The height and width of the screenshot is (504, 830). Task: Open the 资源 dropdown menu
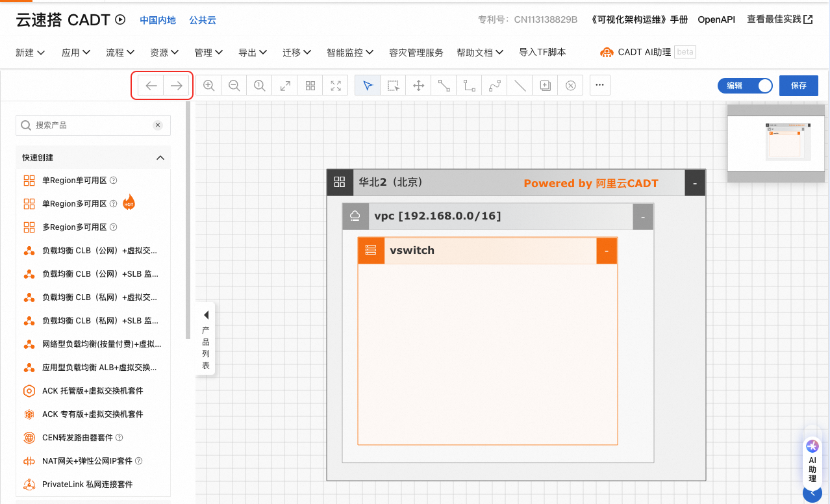164,53
